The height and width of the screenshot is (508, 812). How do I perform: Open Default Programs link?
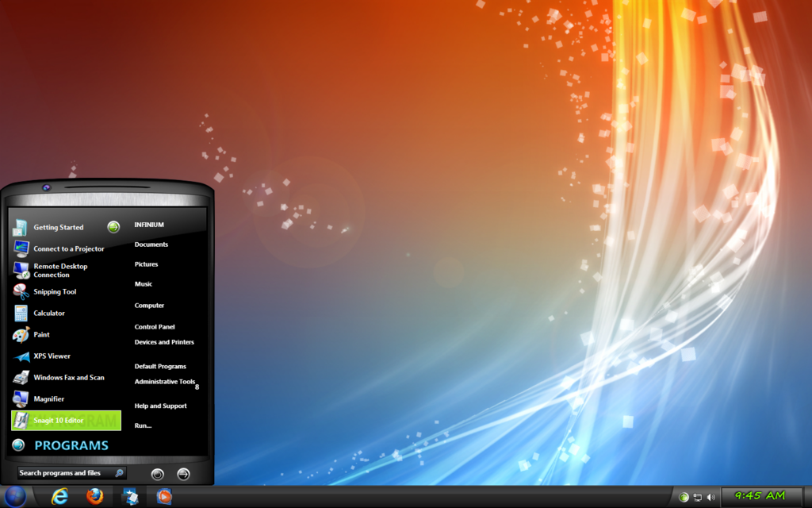click(160, 366)
